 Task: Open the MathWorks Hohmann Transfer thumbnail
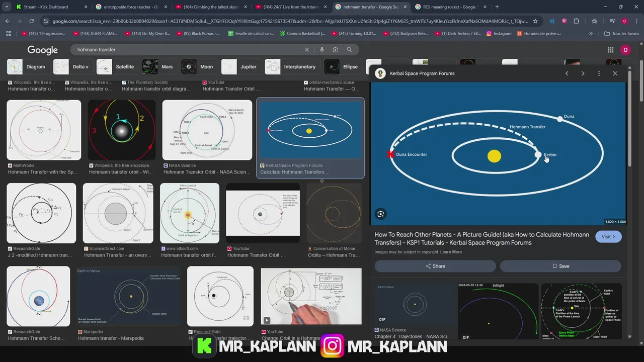[44, 130]
